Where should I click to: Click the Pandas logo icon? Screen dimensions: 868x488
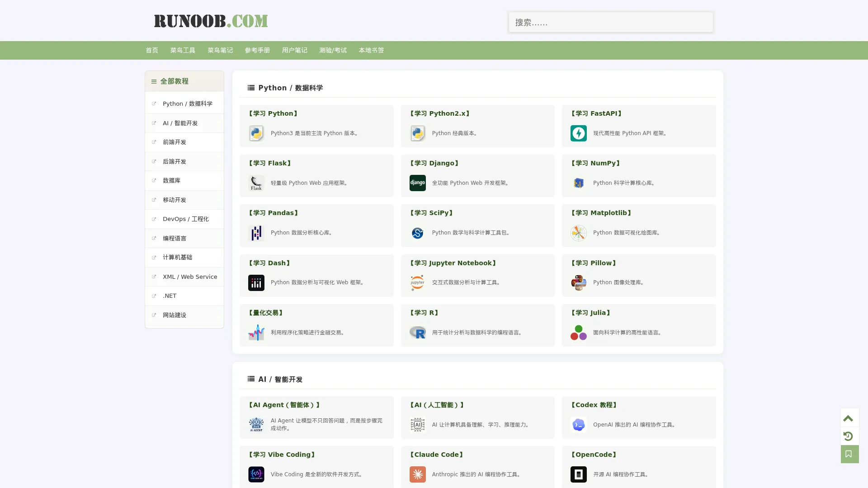point(256,233)
